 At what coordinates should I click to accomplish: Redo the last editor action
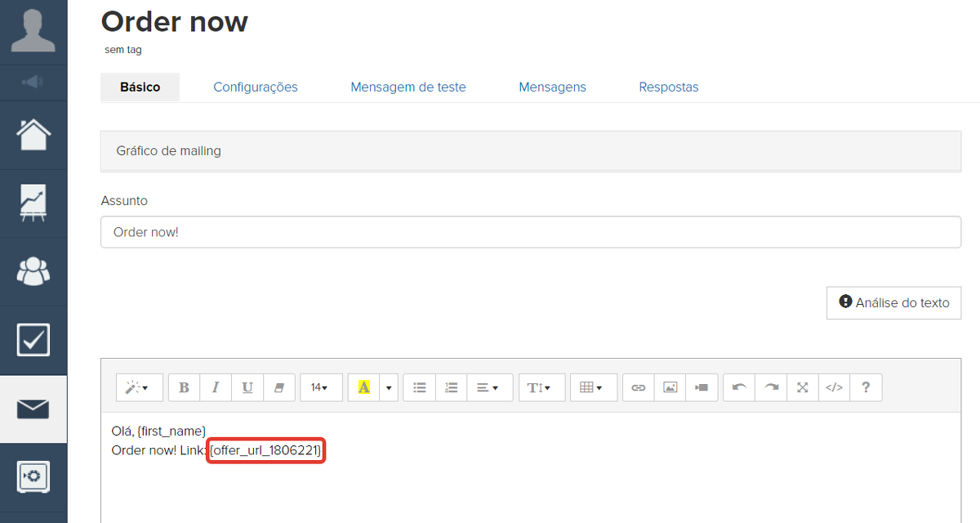(771, 387)
